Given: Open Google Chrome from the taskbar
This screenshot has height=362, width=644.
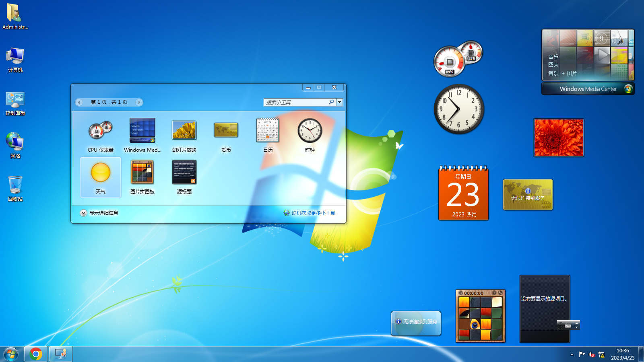Looking at the screenshot, I should coord(36,354).
